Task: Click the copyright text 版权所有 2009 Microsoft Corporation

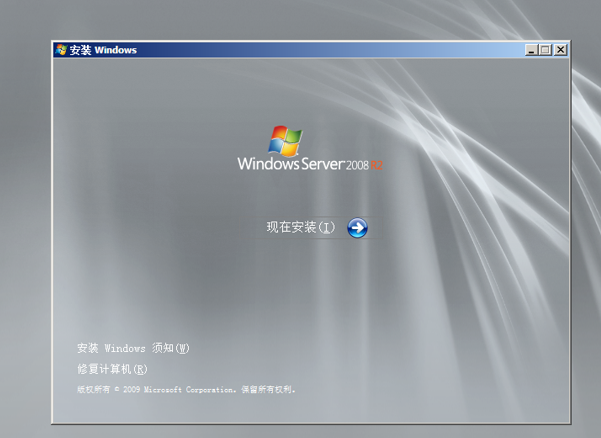Action: click(x=186, y=390)
